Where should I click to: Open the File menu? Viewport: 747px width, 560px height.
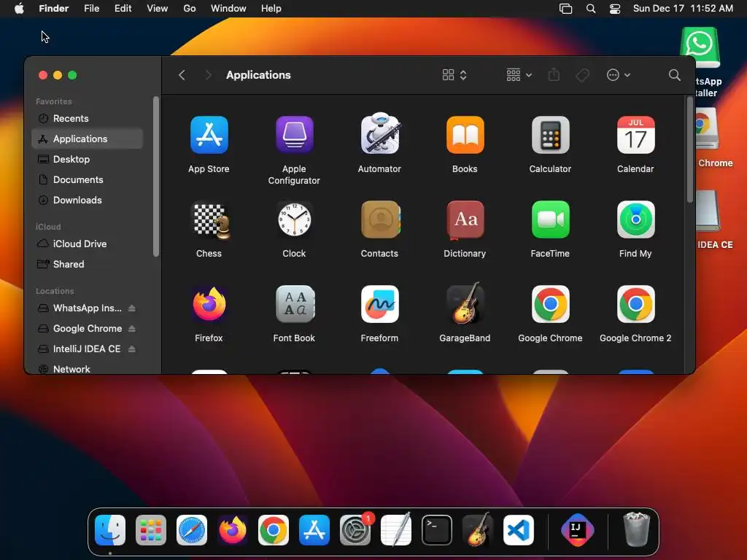pyautogui.click(x=91, y=9)
